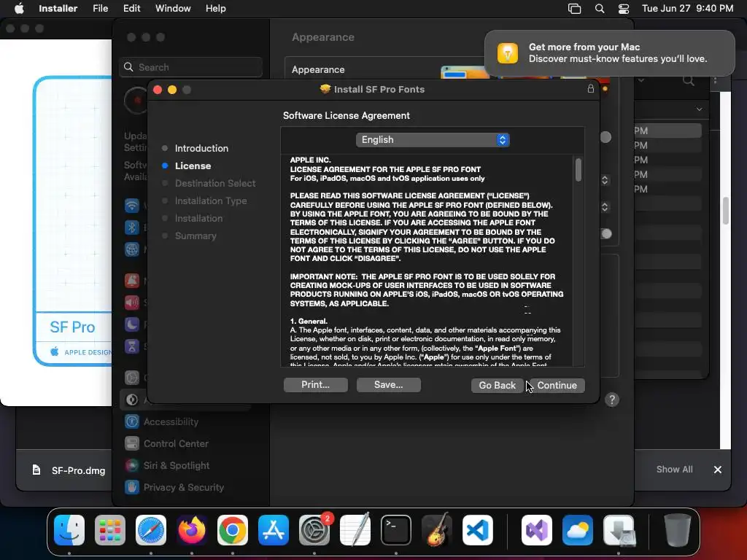Open Accessibility in System Settings sidebar

(x=171, y=421)
